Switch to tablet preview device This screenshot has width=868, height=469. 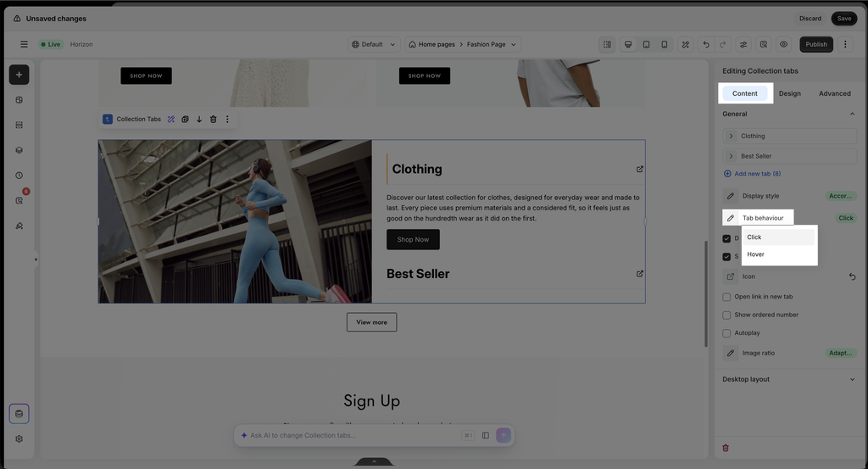click(x=646, y=44)
